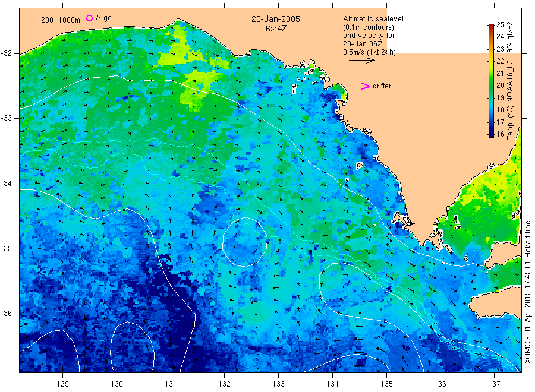This screenshot has height=392, width=535.
Task: Click the temperature color bar
Action: click(491, 81)
